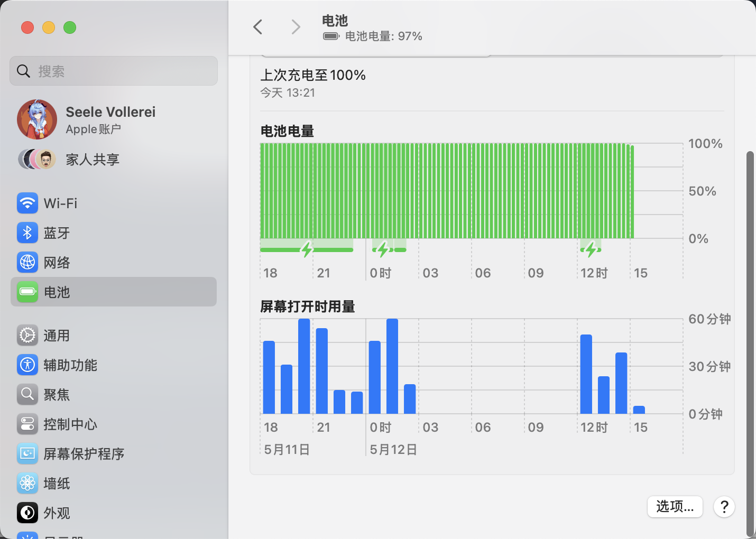
Task: Click the battery status icon showing 97%
Action: pyautogui.click(x=330, y=36)
